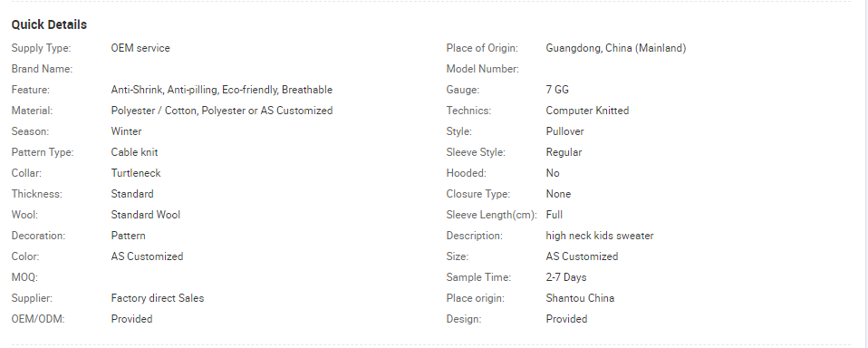Click the 7 GG gauge value
This screenshot has width=868, height=348.
[557, 90]
